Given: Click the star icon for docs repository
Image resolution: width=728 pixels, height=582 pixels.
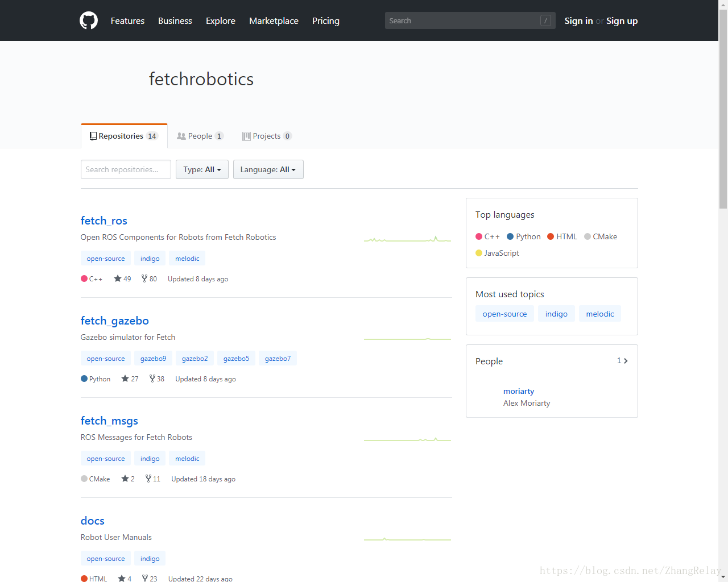Looking at the screenshot, I should 122,578.
